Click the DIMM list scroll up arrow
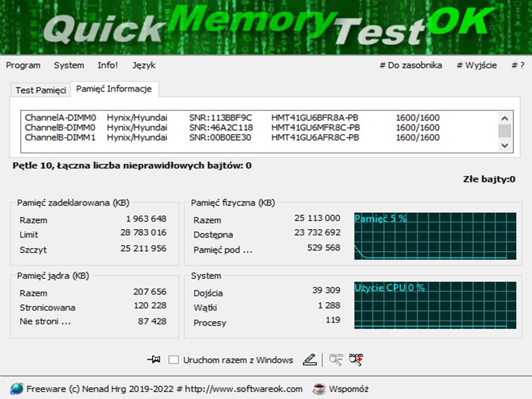Image resolution: width=532 pixels, height=399 pixels. [505, 118]
